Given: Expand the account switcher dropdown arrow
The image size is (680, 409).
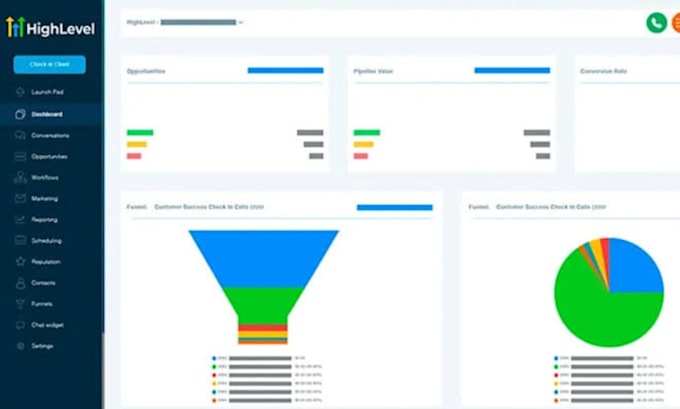Looking at the screenshot, I should click(241, 23).
